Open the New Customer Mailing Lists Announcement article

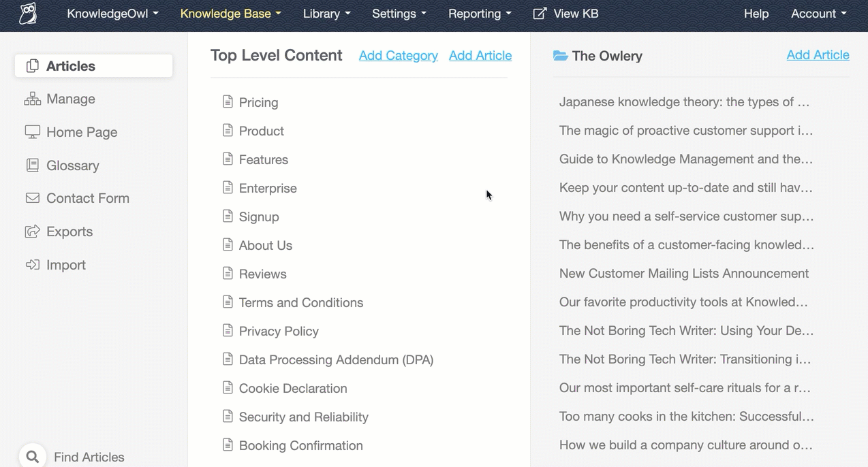683,274
